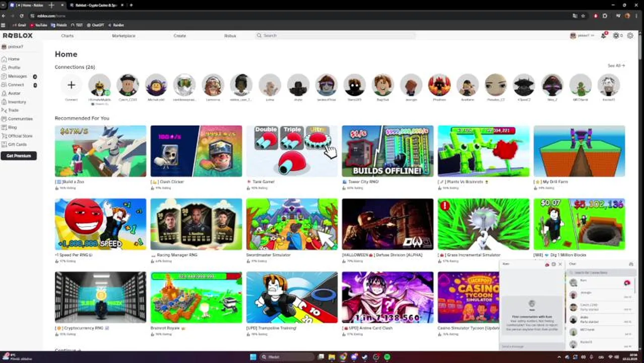Viewport: 644px width, 363px height.
Task: Bookmark the page with the star icon
Action: coord(584,16)
